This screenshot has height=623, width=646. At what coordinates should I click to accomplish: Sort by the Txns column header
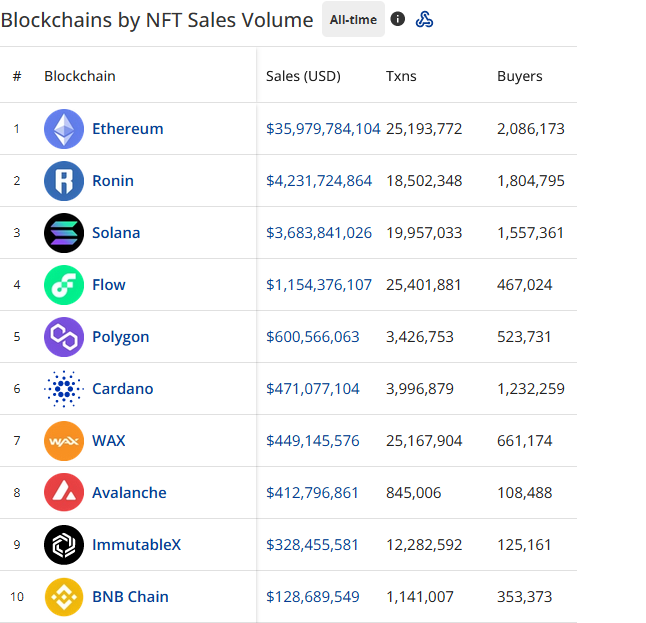point(401,76)
